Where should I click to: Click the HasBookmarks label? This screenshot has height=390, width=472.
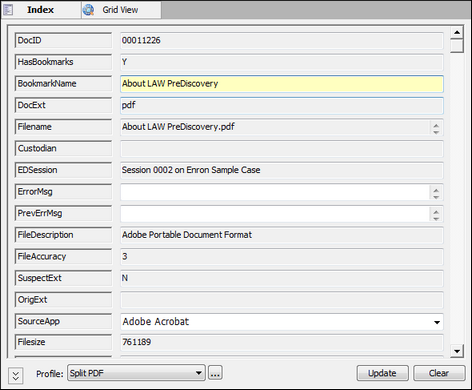point(63,62)
